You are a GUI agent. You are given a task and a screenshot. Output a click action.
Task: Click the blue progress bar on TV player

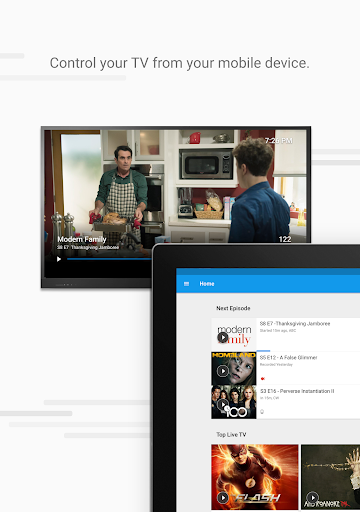point(109,259)
